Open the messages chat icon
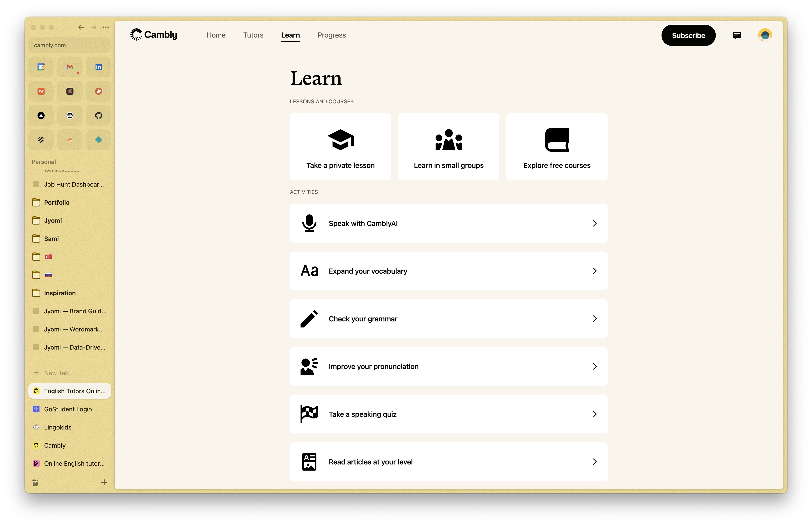The width and height of the screenshot is (812, 526). (x=737, y=35)
